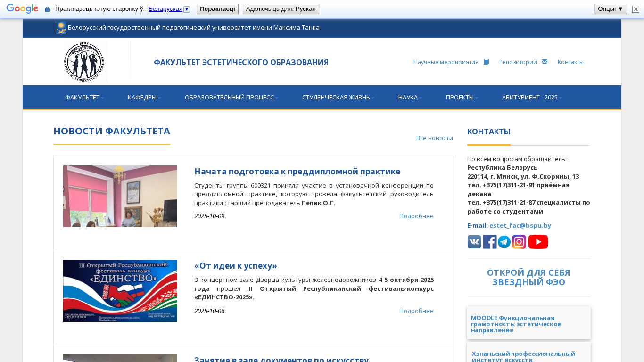This screenshot has width=644, height=362.
Task: Open the КАФЕДРЫ menu
Action: pos(144,98)
